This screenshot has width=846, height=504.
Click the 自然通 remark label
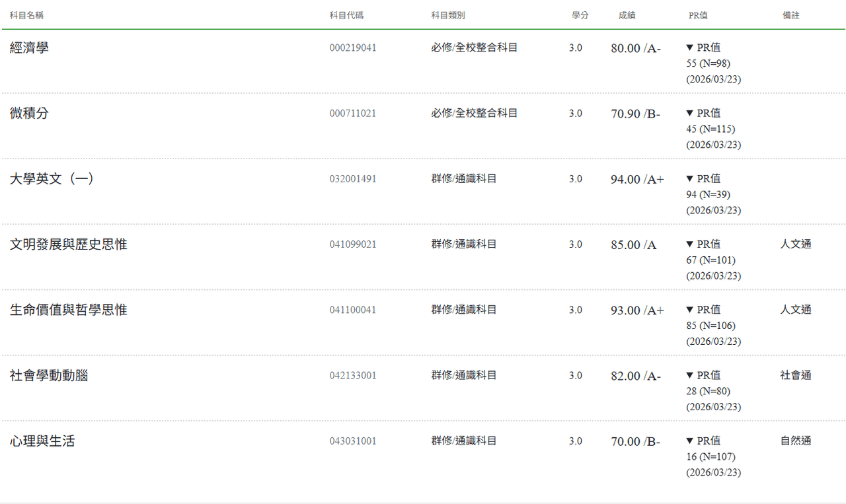point(796,441)
